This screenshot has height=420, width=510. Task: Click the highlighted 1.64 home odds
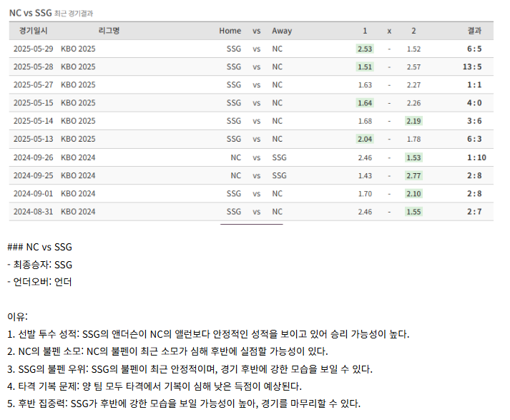point(365,103)
